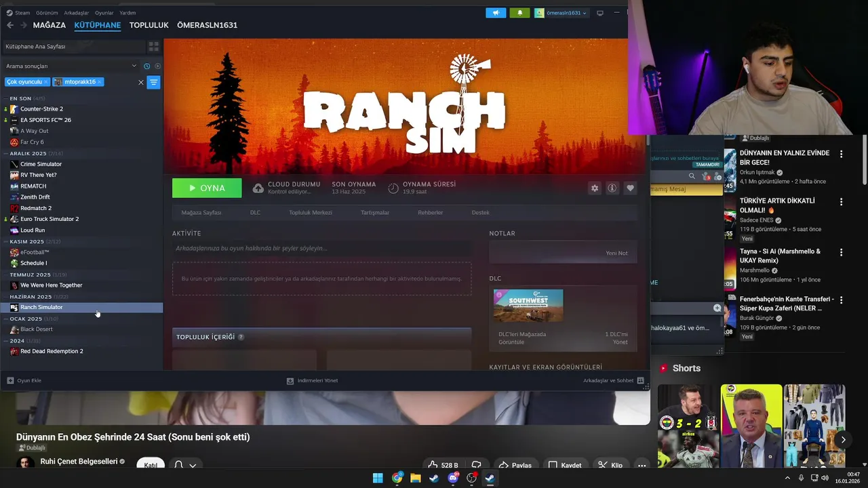Open the Mağaza Sayfası game link
The image size is (868, 488).
pyautogui.click(x=201, y=213)
